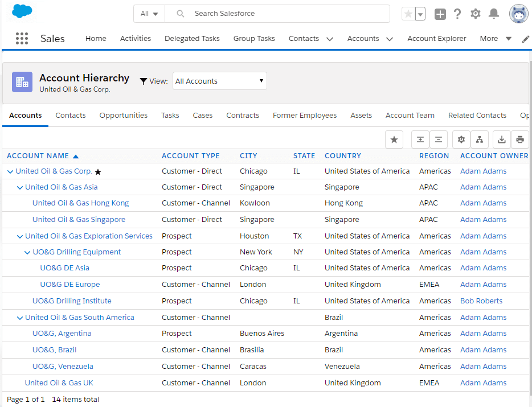Click the Salesforce cloud logo
The height and width of the screenshot is (407, 532).
click(x=22, y=11)
